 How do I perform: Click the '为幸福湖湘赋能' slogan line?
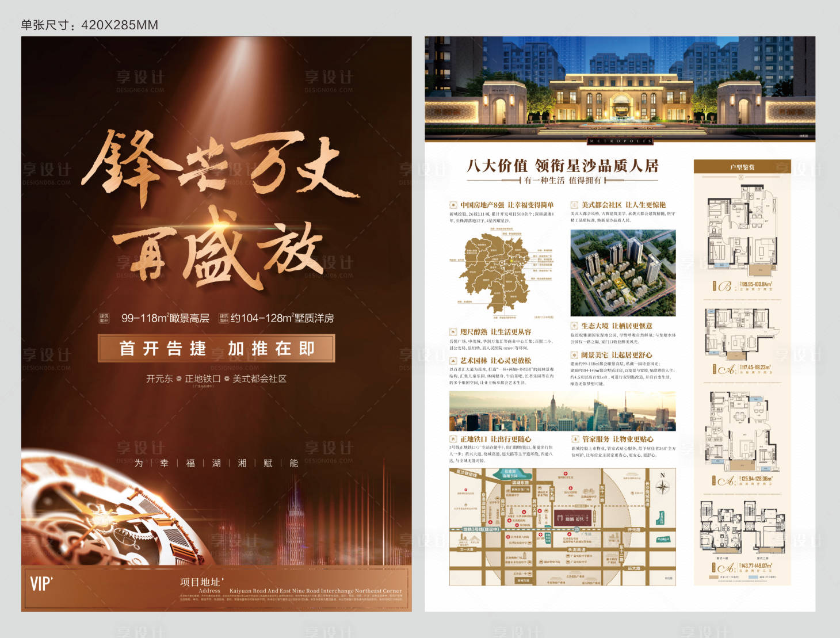(216, 463)
